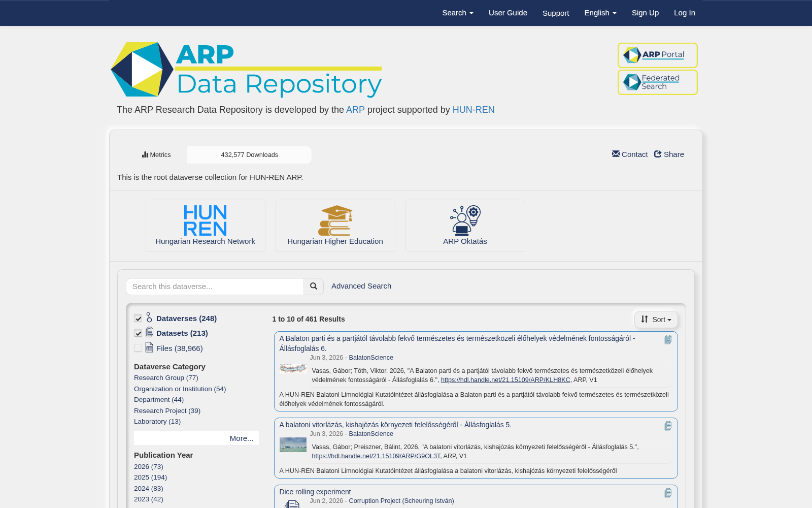The height and width of the screenshot is (508, 812).
Task: Click the ARP Oktatás lightbulb icon
Action: tap(465, 220)
